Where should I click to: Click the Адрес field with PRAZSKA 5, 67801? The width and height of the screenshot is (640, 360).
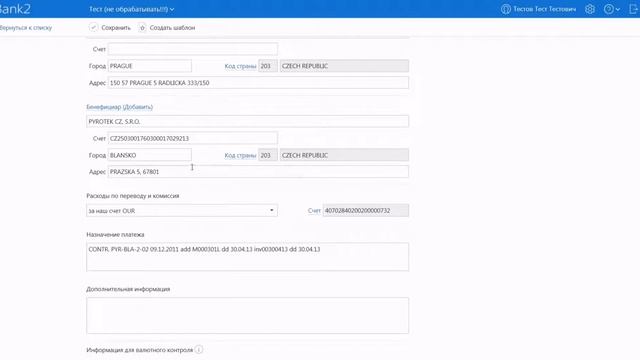click(258, 172)
